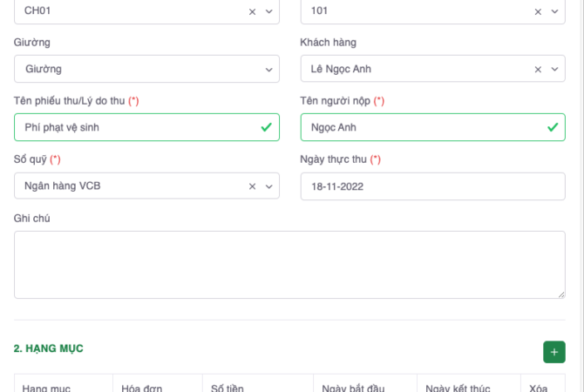Clear the Lê Ngọc Anh customer X icon
The image size is (584, 392).
point(539,69)
